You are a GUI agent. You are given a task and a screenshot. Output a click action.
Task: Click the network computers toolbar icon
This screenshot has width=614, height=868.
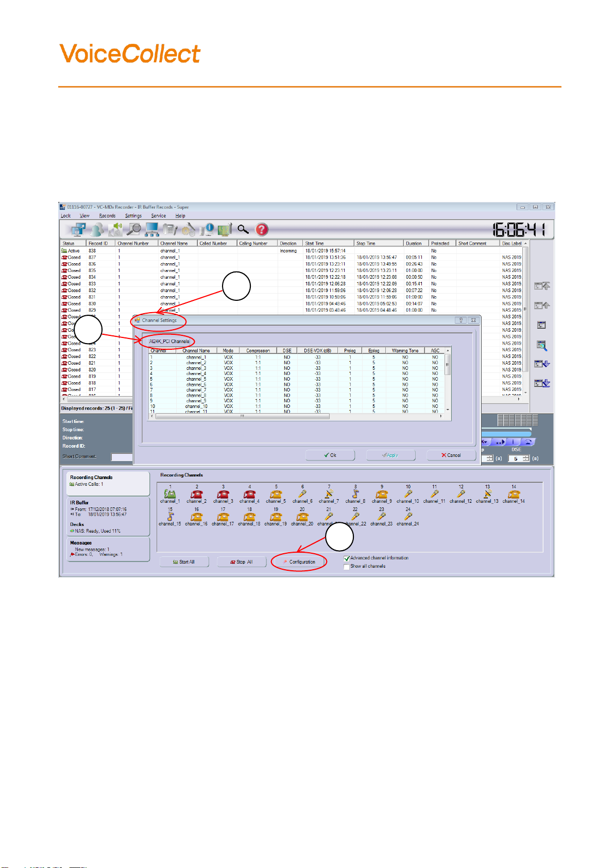tap(152, 229)
